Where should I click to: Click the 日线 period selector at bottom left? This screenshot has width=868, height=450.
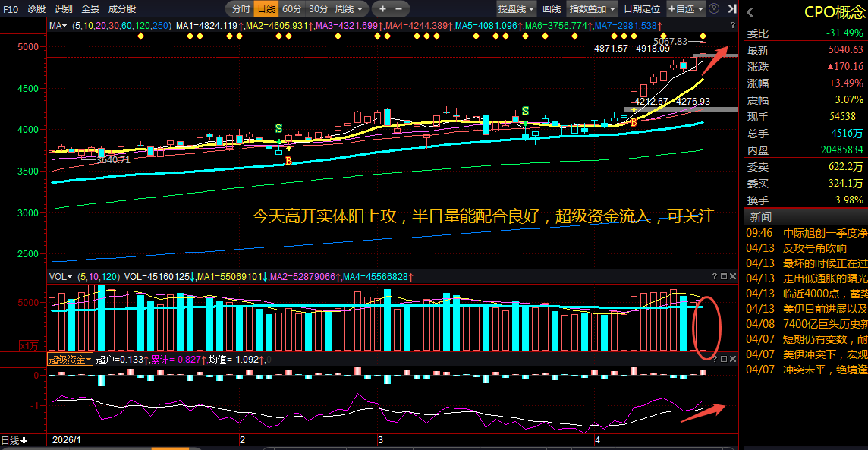14,440
